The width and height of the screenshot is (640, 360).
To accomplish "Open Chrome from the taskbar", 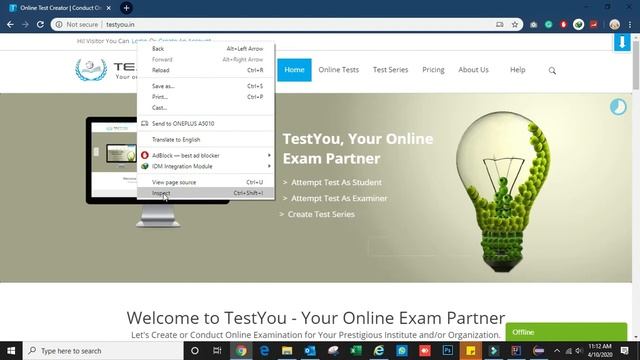I will 241,351.
